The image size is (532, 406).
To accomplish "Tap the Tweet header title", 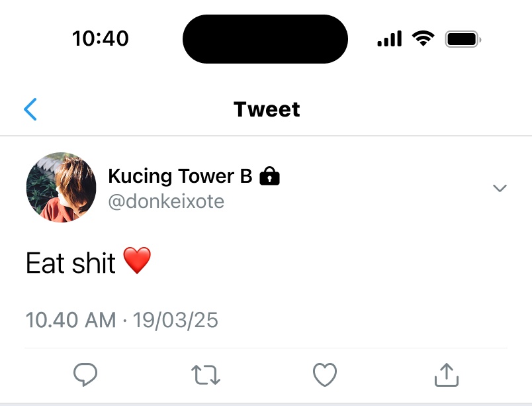I will [267, 109].
